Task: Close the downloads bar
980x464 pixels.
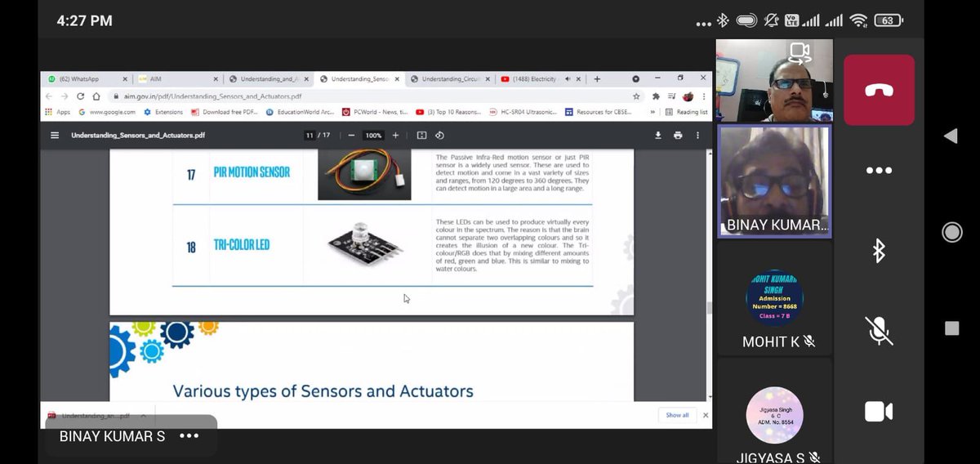Action: (x=706, y=415)
